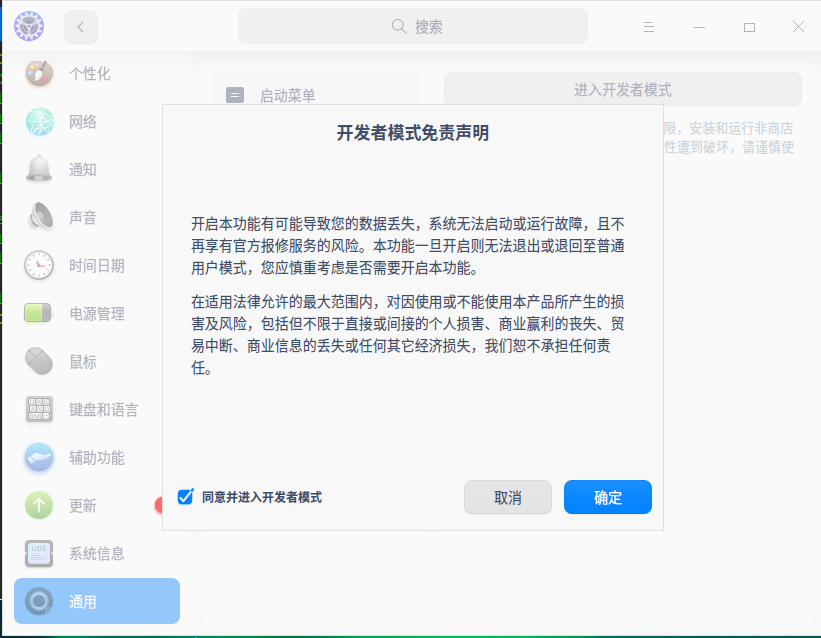Click the Control Center logo top-left corner

(28, 26)
